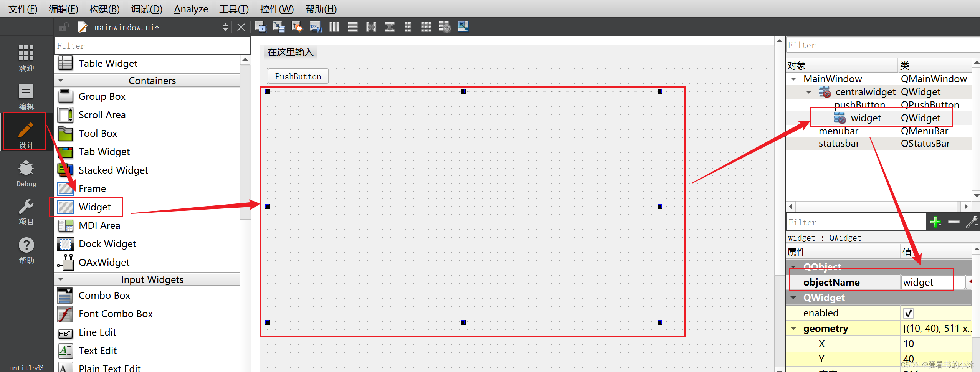Click widget box scrollbar up arrow
Image resolution: width=980 pixels, height=372 pixels.
pos(245,60)
